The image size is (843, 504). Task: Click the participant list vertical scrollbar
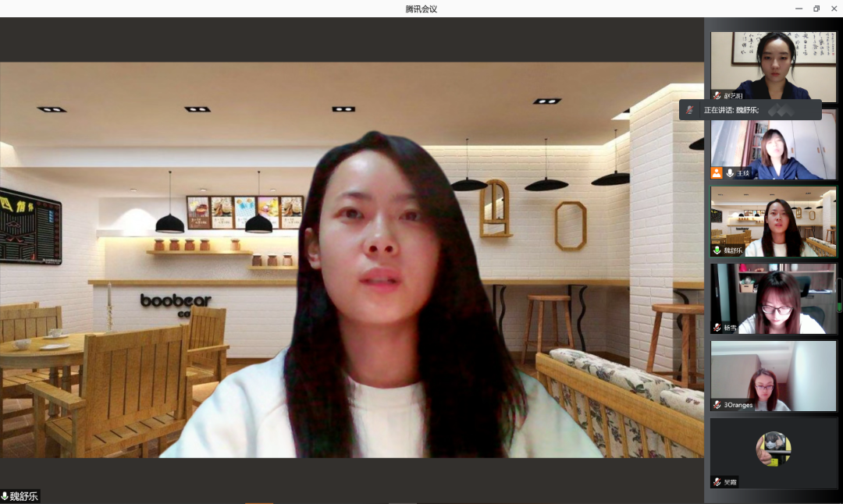tap(839, 295)
